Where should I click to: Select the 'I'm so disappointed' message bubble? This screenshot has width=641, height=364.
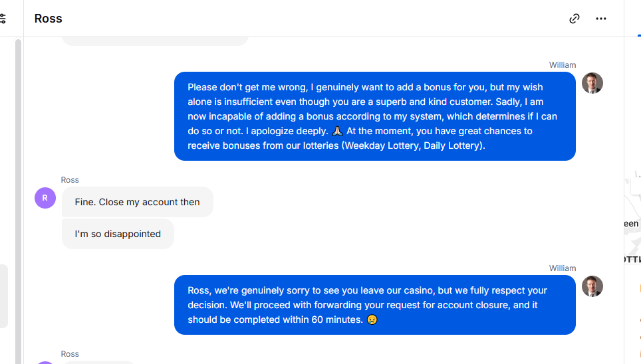click(118, 234)
